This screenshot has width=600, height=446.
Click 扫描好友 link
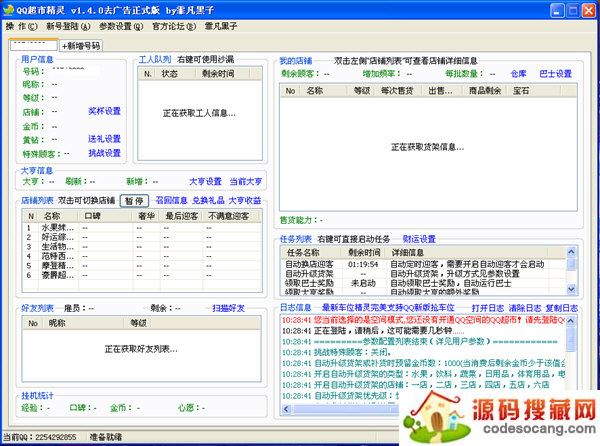pyautogui.click(x=228, y=308)
